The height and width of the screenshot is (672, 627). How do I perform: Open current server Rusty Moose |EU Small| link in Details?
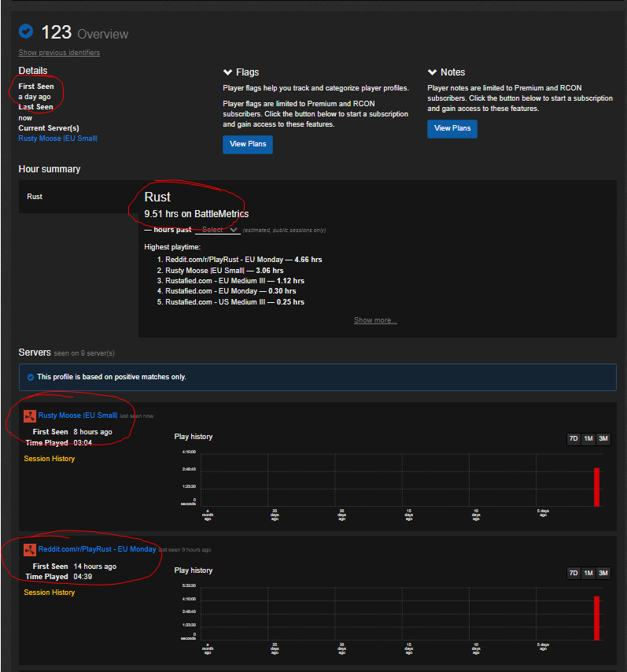(x=58, y=138)
